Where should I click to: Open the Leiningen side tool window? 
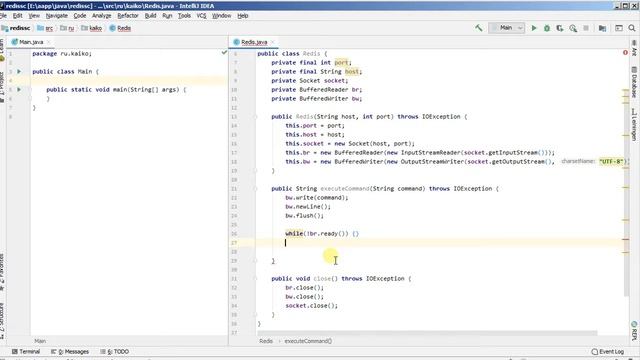(x=634, y=124)
